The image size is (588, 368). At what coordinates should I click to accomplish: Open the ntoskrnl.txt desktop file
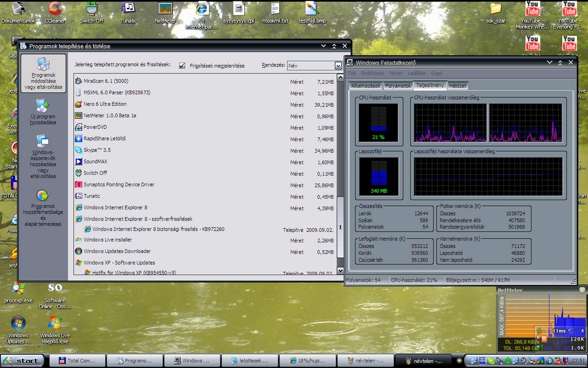click(x=275, y=13)
